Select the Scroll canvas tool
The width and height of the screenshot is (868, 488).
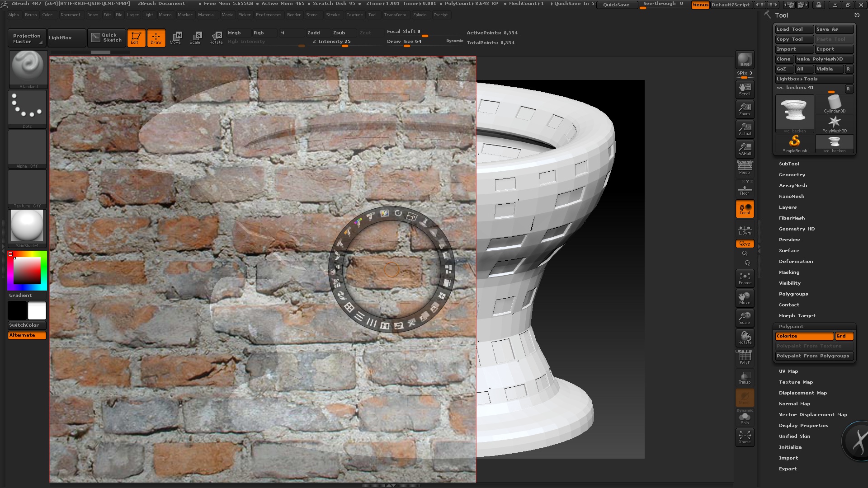click(x=745, y=89)
